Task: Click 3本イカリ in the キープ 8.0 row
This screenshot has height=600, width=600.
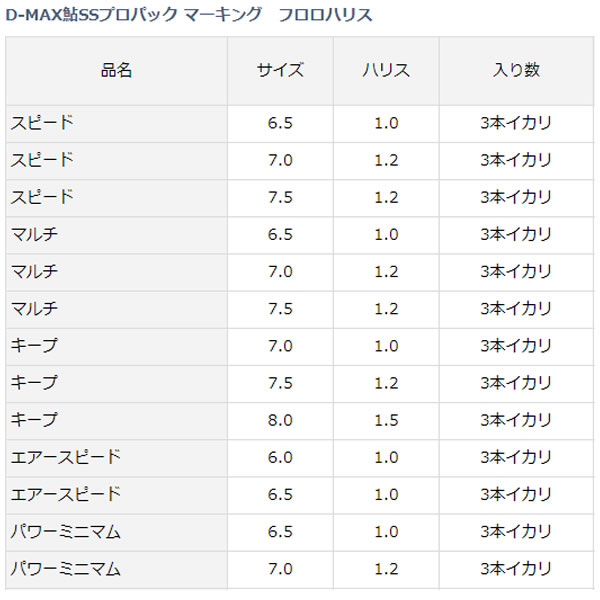Action: [x=516, y=420]
